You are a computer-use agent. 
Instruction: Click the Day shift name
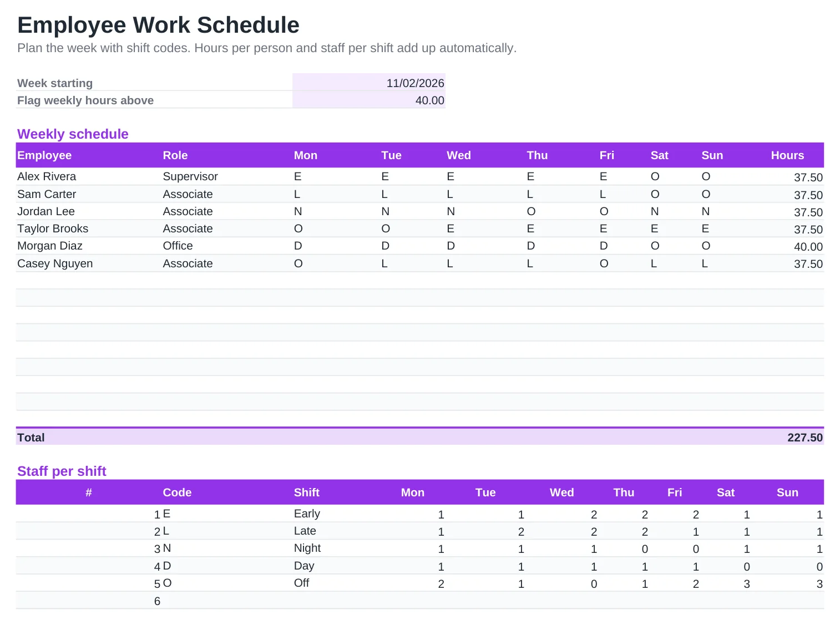(304, 566)
